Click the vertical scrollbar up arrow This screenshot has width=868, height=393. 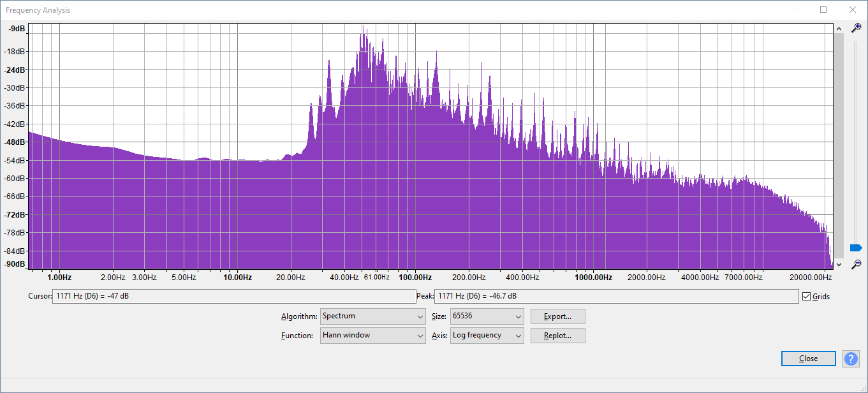(x=839, y=28)
